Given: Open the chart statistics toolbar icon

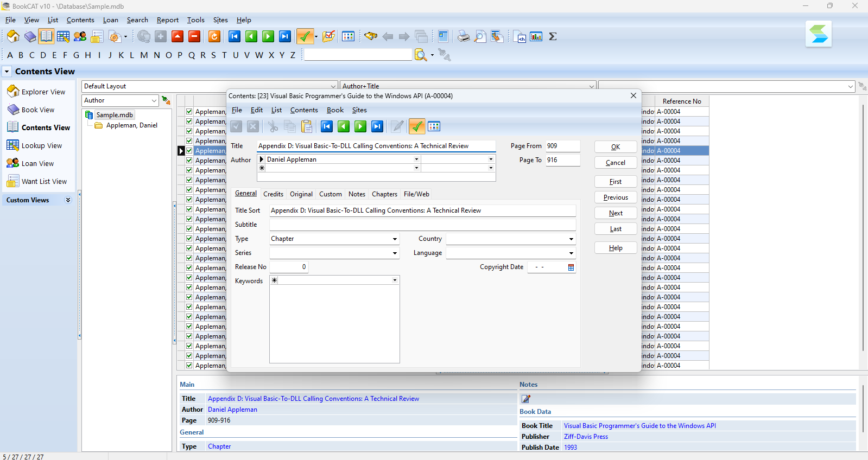Looking at the screenshot, I should (x=536, y=36).
